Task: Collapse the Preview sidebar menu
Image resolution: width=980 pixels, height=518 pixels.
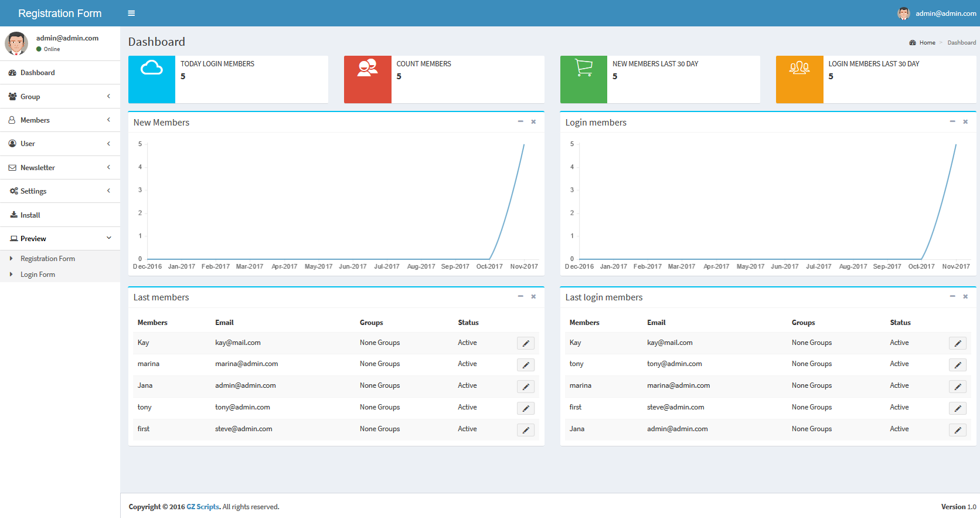Action: 60,238
